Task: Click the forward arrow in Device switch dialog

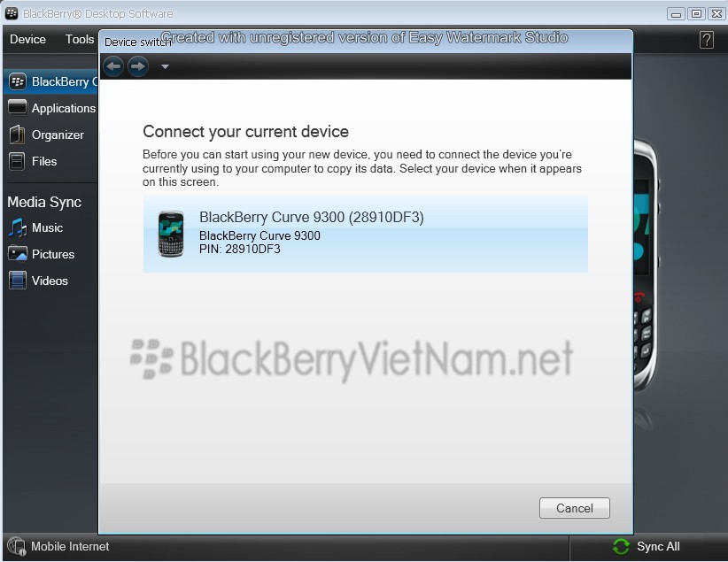Action: click(x=138, y=66)
